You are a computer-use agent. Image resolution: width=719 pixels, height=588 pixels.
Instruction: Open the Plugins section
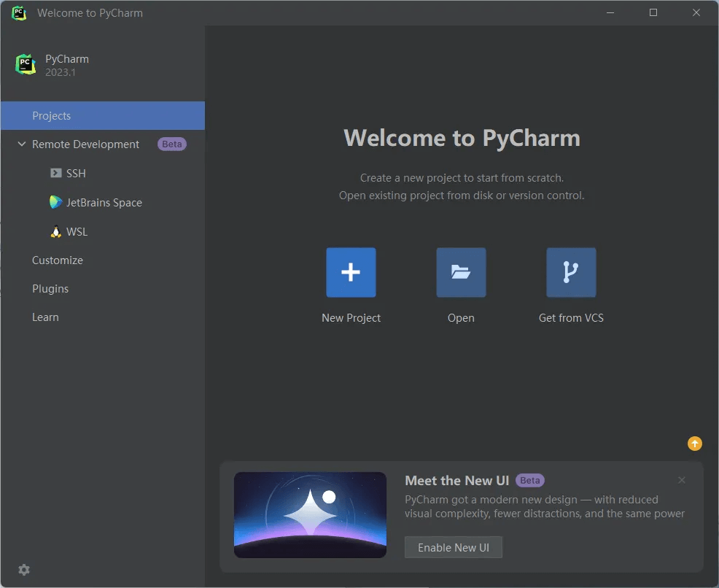pyautogui.click(x=50, y=288)
